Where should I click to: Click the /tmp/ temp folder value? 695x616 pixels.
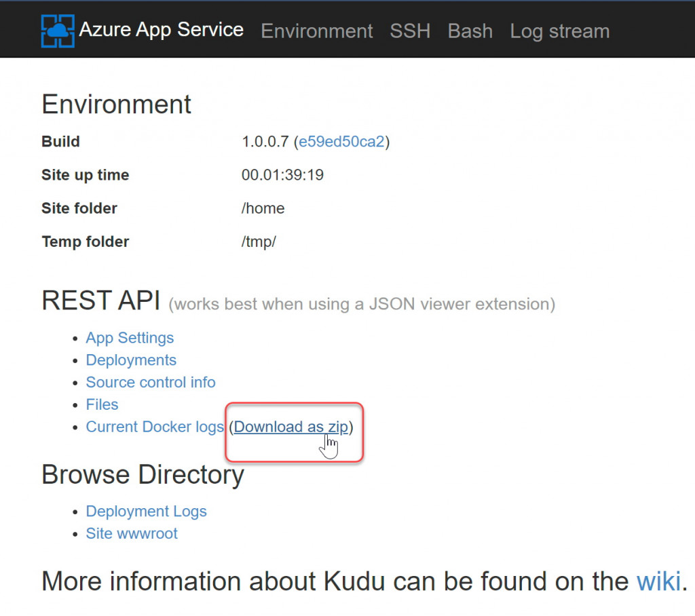259,242
